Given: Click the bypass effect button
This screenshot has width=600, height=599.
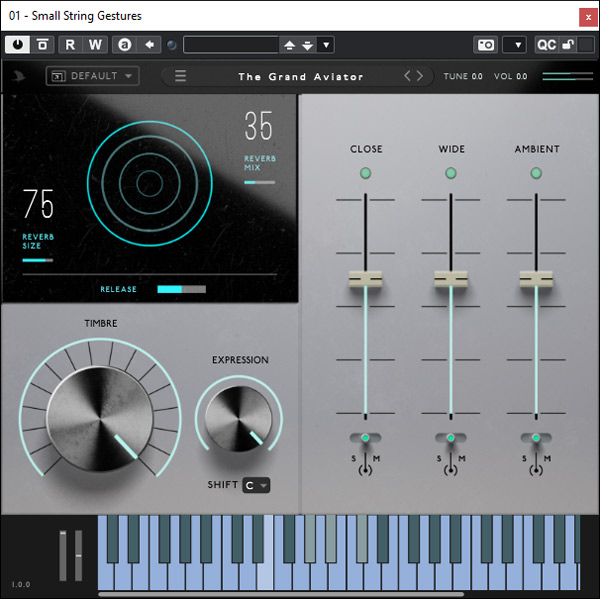Looking at the screenshot, I should 44,44.
